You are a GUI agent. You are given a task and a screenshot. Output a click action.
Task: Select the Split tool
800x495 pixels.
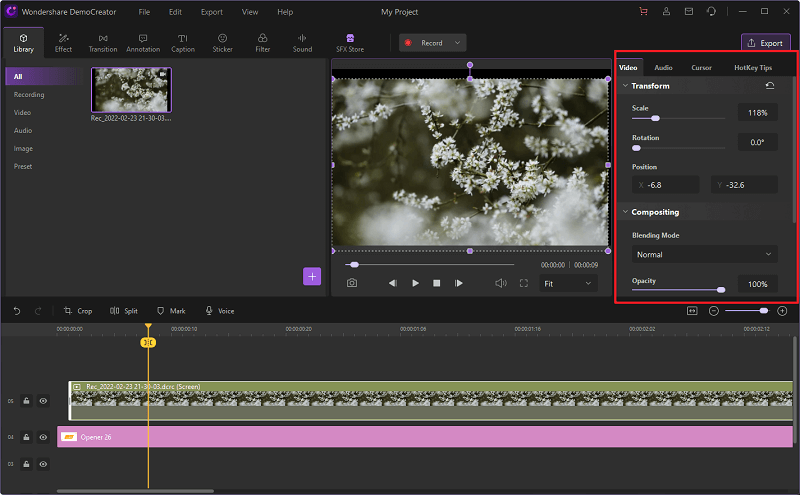(123, 311)
